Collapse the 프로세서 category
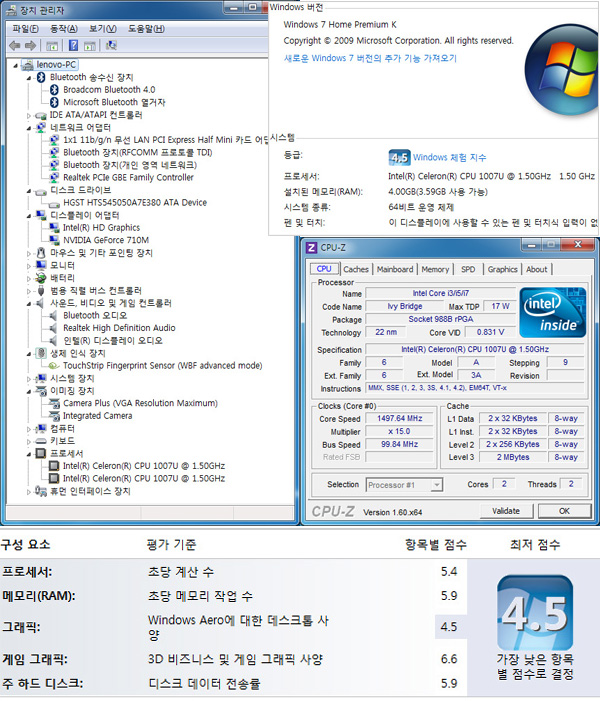This screenshot has width=600, height=701. 29,454
